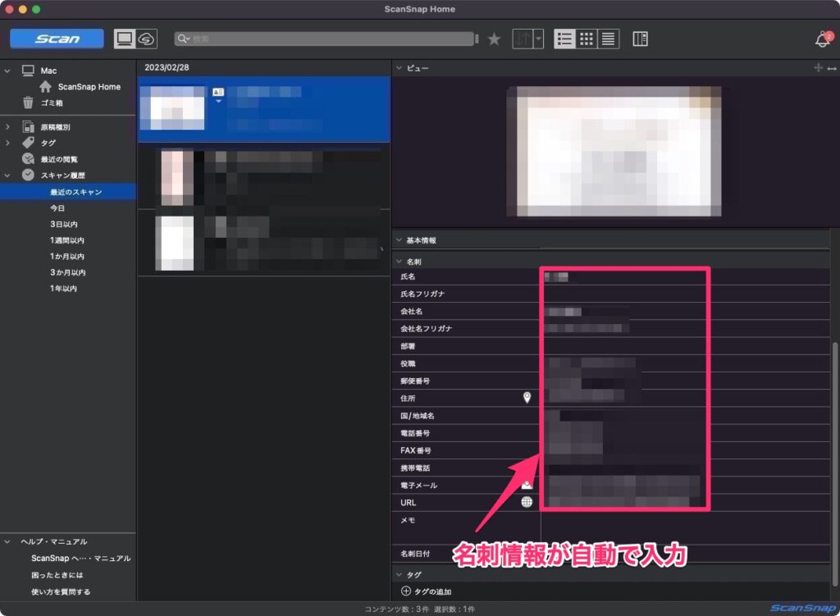
Task: Click the move crosshair icon in ビュー header
Action: click(818, 67)
